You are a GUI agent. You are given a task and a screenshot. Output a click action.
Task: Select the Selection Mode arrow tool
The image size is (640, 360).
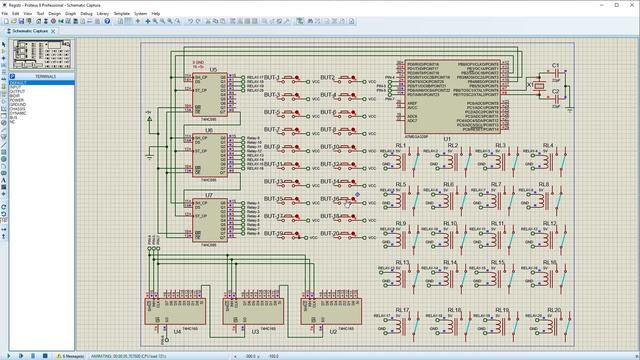(4, 44)
